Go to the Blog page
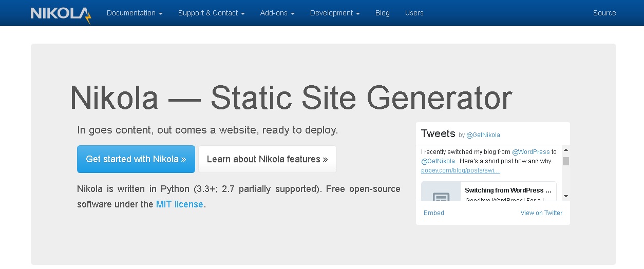The image size is (644, 269). point(383,13)
